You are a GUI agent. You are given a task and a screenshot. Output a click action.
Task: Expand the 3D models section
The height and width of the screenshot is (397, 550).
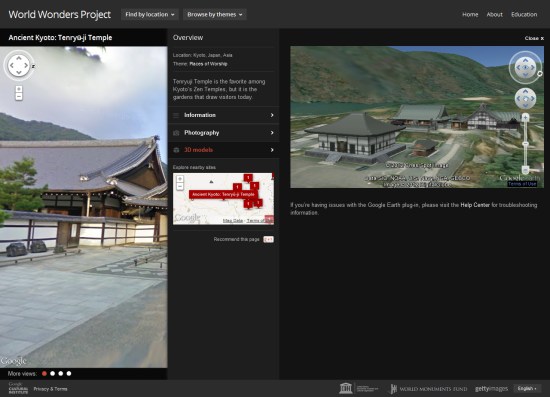tap(224, 150)
